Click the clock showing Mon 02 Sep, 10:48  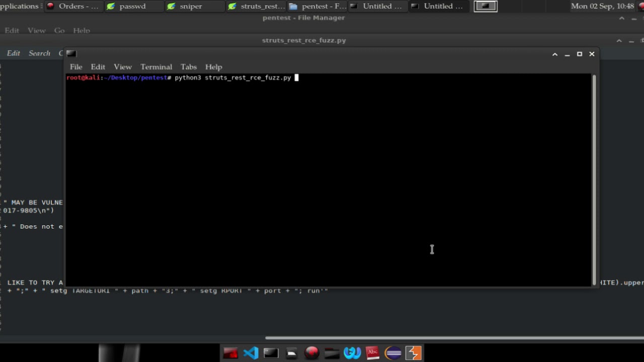(x=602, y=6)
